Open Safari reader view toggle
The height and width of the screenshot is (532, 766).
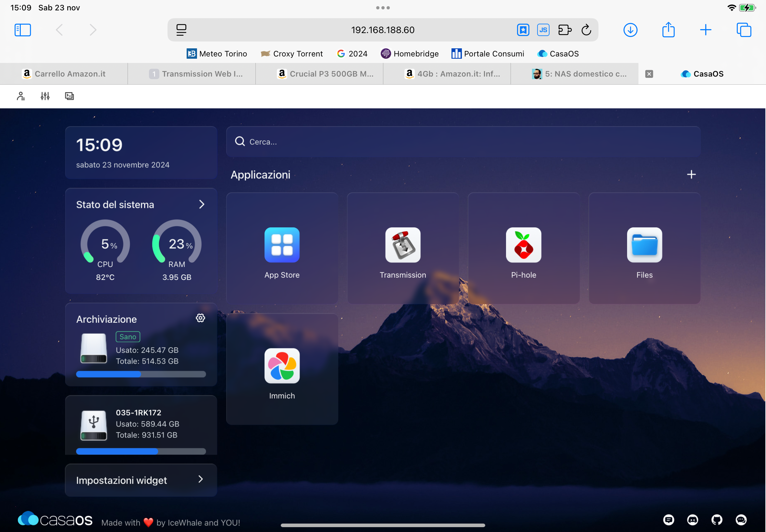(182, 30)
